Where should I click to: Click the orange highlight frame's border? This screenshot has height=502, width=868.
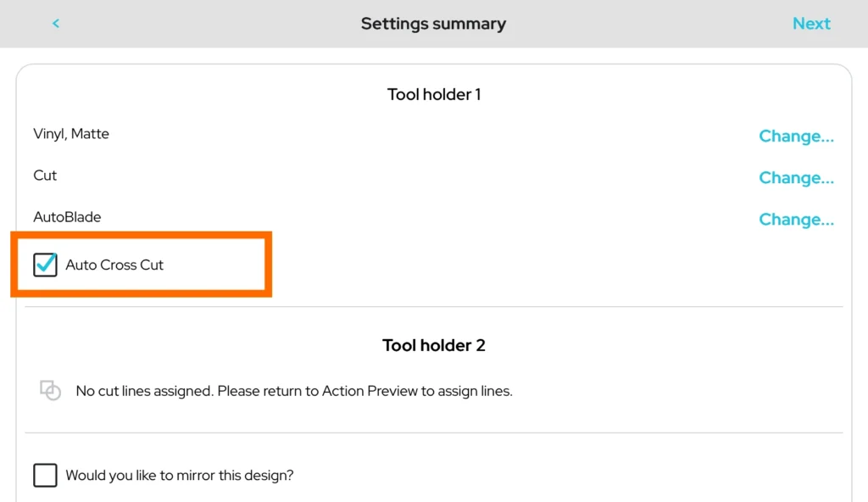coord(141,293)
